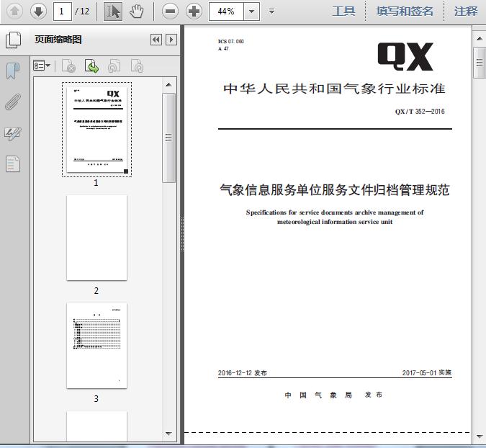
Task: Click the delete pages icon
Action: [x=68, y=66]
